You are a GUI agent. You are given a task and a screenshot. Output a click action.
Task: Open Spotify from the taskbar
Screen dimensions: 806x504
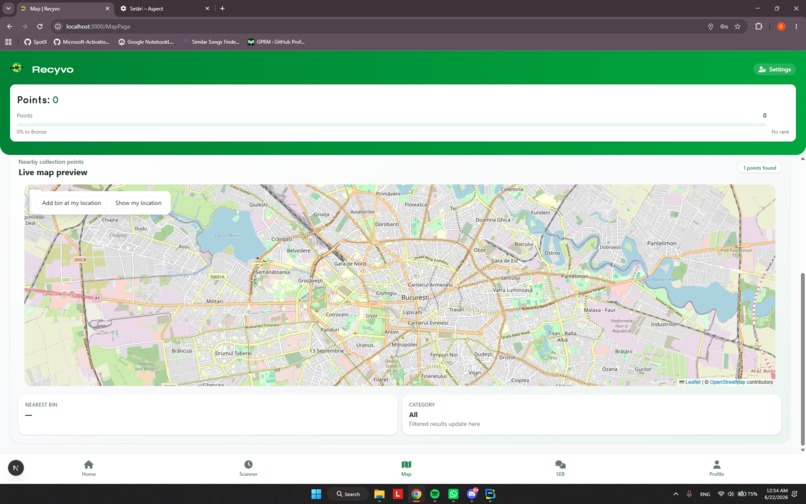pyautogui.click(x=434, y=494)
